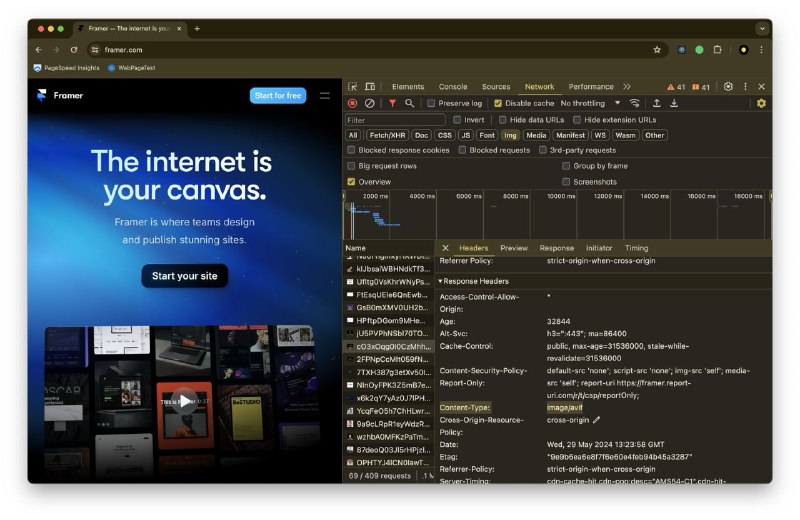Open a new browser tab
Screen dimensions: 800x520
pyautogui.click(x=197, y=29)
